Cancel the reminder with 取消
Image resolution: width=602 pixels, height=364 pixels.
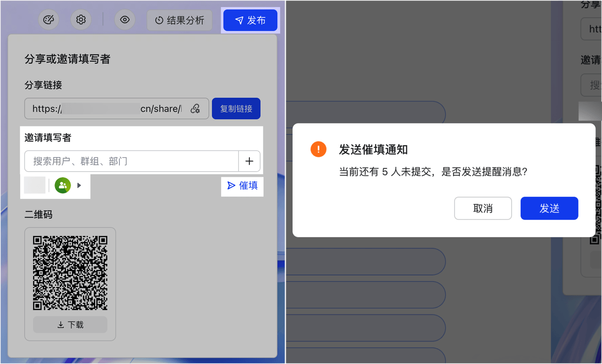point(483,208)
